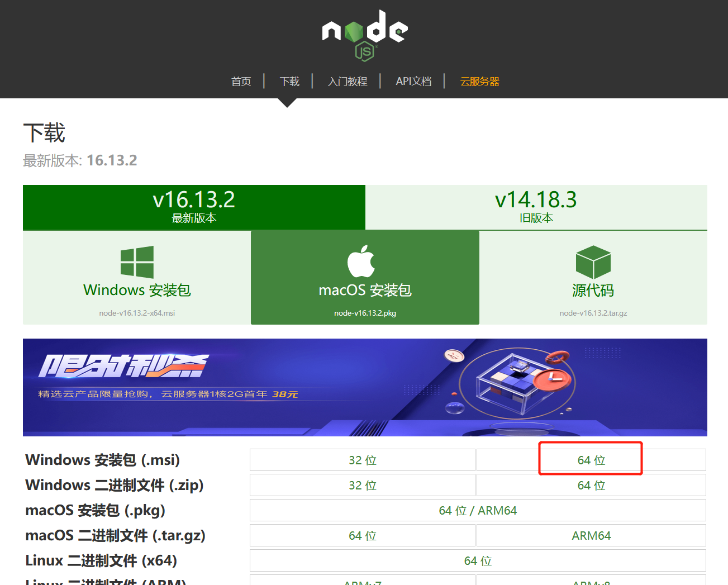Download the 64位 Windows .msi installer
Screen dimensions: 728x585
tap(590, 460)
